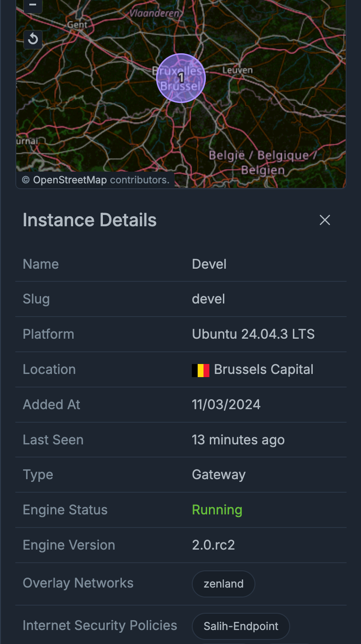Click the Belgium flag icon
361x644 pixels.
point(200,370)
